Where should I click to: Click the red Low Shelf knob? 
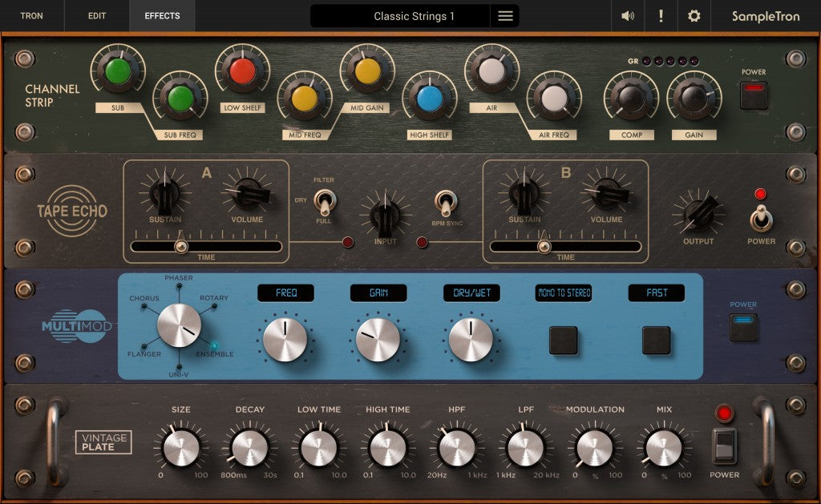[x=242, y=70]
